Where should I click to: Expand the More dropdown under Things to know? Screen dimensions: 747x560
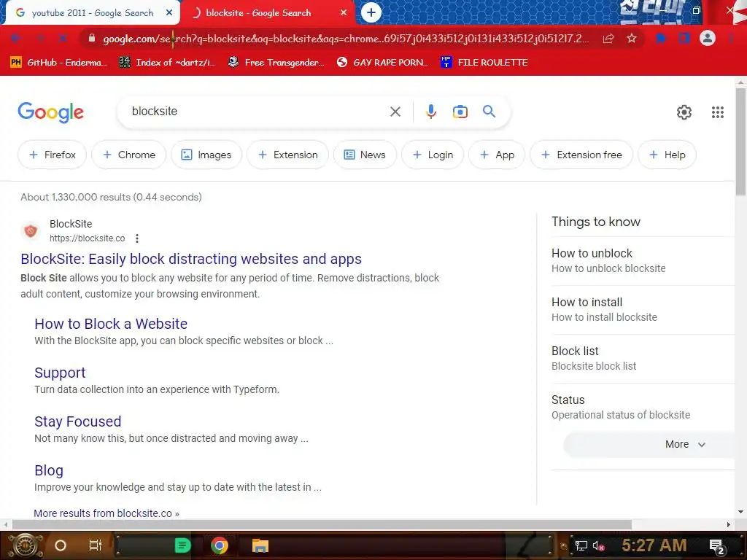[x=649, y=444]
